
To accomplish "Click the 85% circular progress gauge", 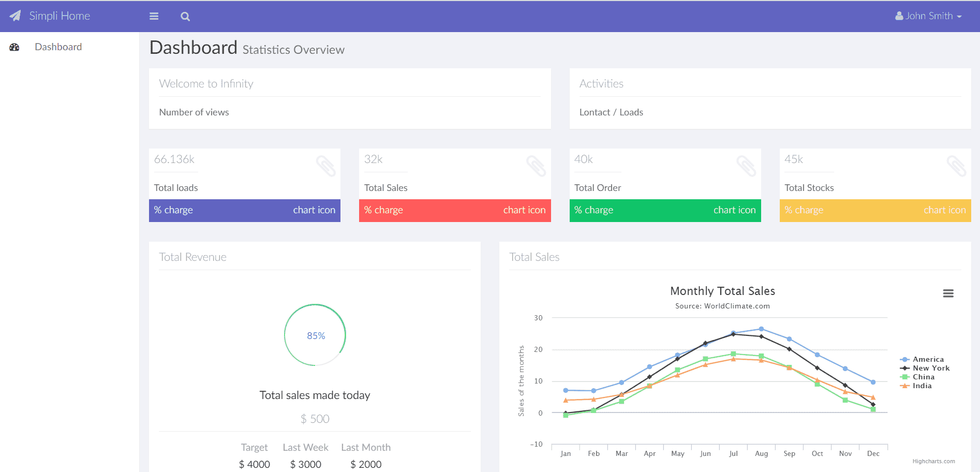I will pos(315,335).
